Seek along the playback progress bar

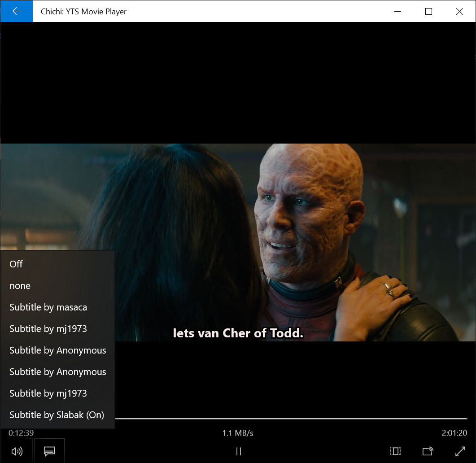click(x=291, y=419)
